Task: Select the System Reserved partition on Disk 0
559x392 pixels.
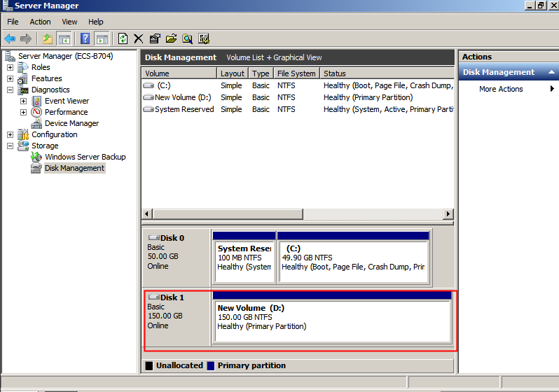Action: click(x=244, y=258)
